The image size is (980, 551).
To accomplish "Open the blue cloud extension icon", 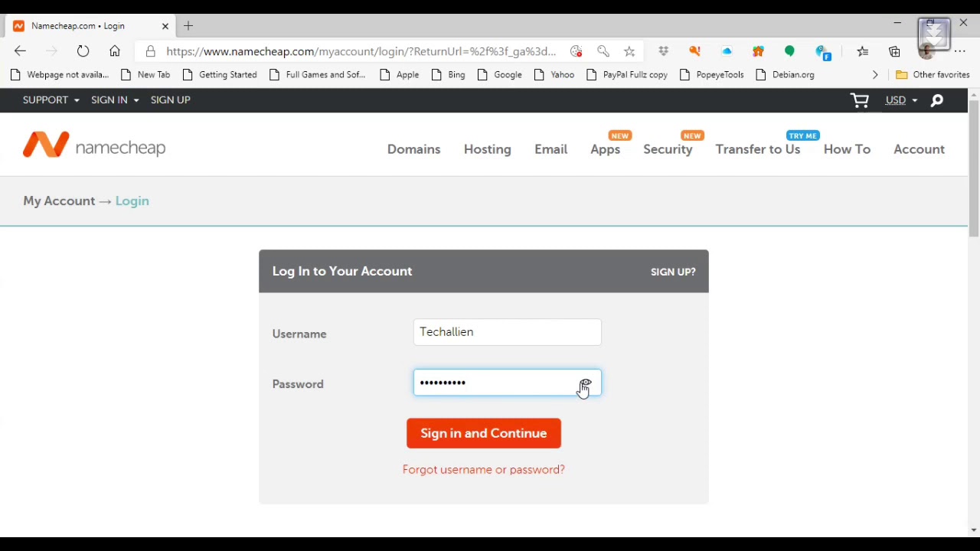I will pyautogui.click(x=727, y=51).
